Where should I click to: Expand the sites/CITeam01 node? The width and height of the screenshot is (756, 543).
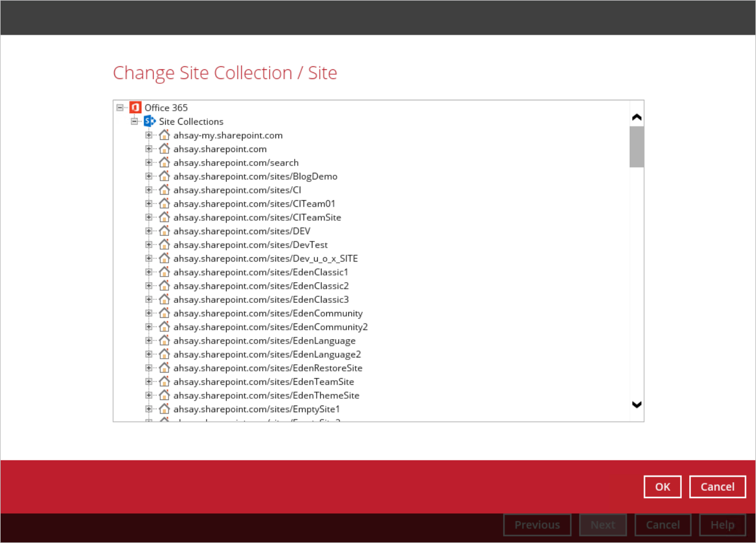[x=149, y=204]
